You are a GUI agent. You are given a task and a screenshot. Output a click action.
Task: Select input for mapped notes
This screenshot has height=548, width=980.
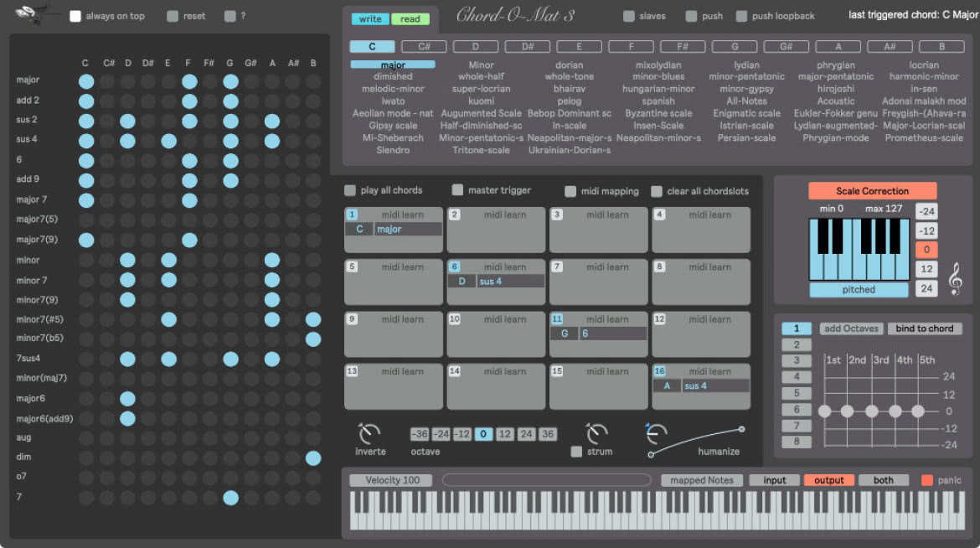click(775, 480)
